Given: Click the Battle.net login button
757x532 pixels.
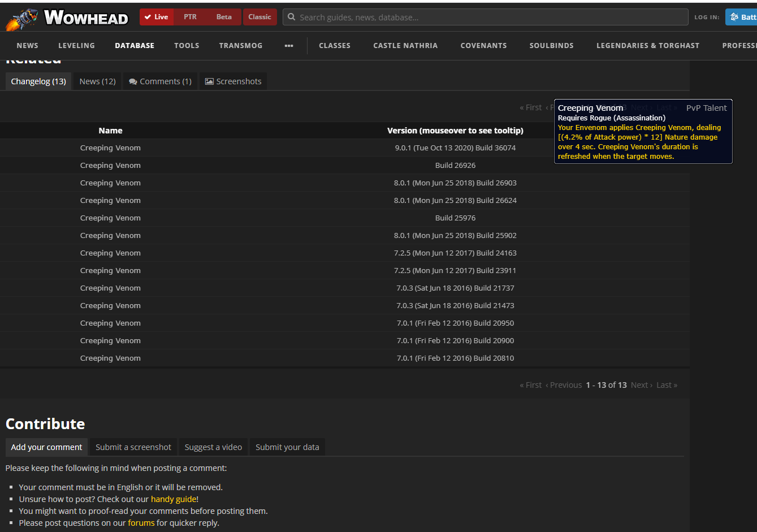Looking at the screenshot, I should click(741, 17).
